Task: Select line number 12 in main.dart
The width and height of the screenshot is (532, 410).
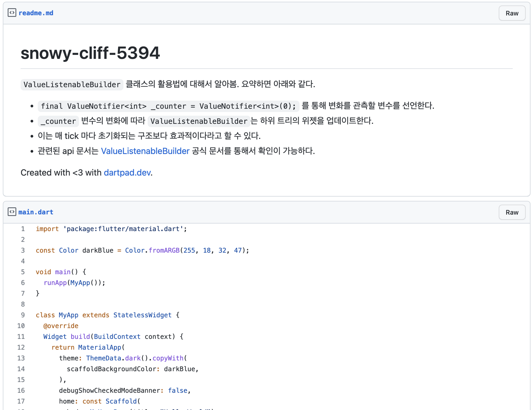Action: (x=21, y=347)
